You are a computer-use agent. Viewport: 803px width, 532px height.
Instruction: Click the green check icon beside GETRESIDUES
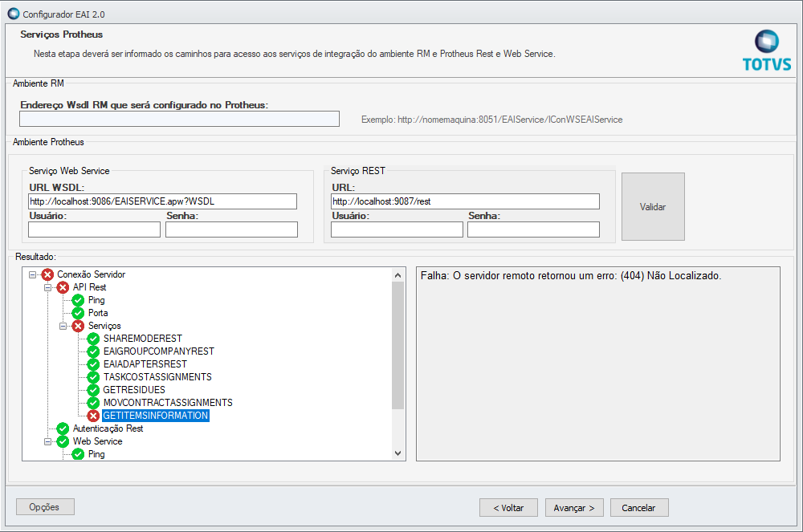coord(93,390)
